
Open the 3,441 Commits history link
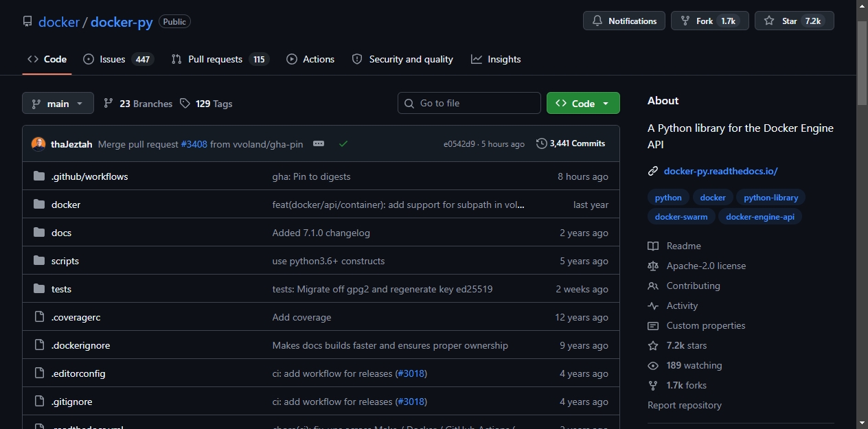pos(571,143)
